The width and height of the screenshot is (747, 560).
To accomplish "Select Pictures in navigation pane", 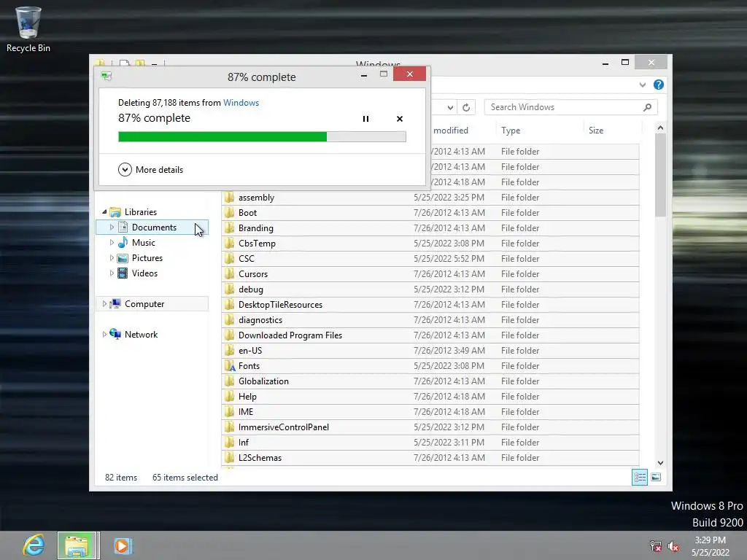I will [147, 258].
